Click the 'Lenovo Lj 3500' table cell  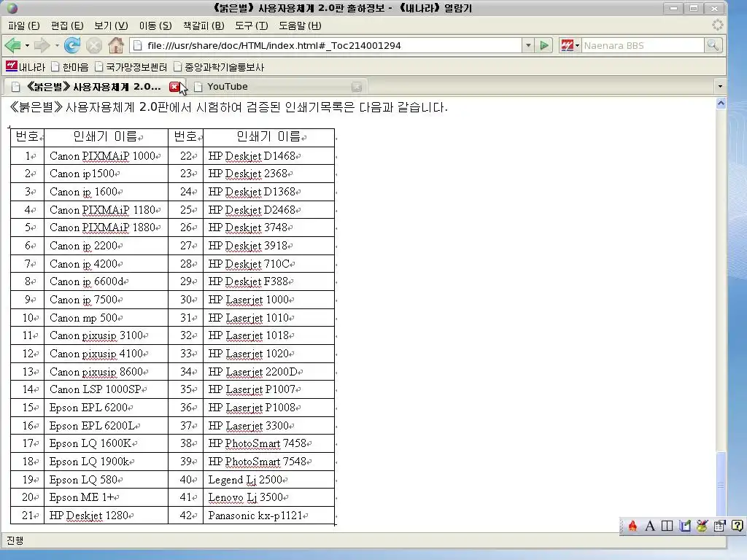pyautogui.click(x=268, y=497)
